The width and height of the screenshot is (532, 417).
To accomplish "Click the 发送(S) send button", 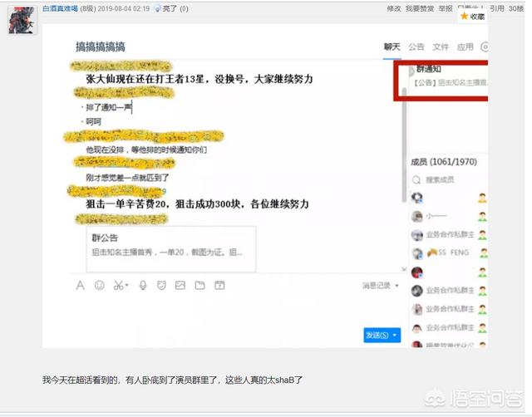I will (376, 336).
